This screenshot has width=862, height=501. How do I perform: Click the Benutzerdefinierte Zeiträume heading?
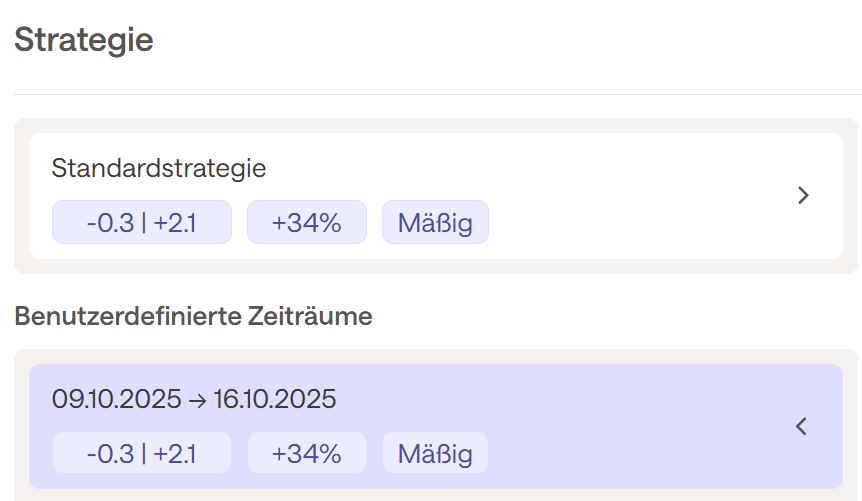point(193,317)
